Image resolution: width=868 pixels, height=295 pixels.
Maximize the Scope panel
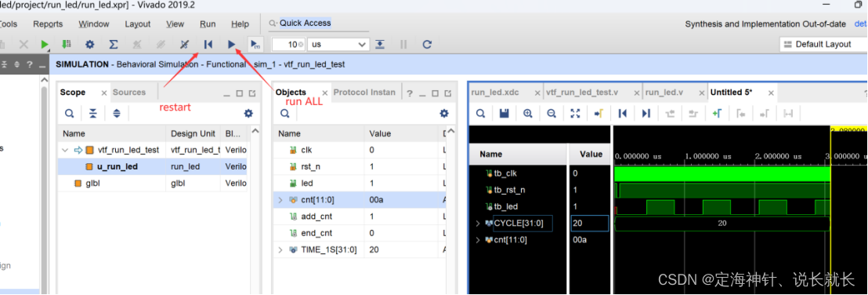click(x=240, y=93)
